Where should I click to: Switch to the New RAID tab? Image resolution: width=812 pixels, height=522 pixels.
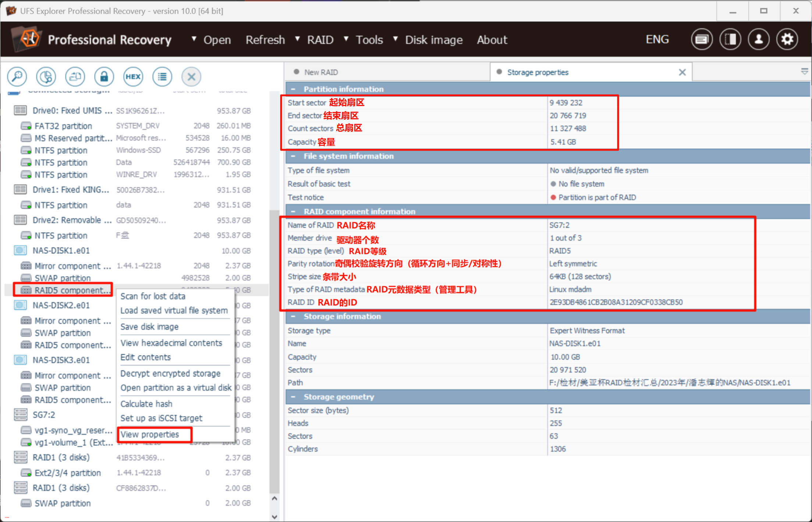point(321,72)
